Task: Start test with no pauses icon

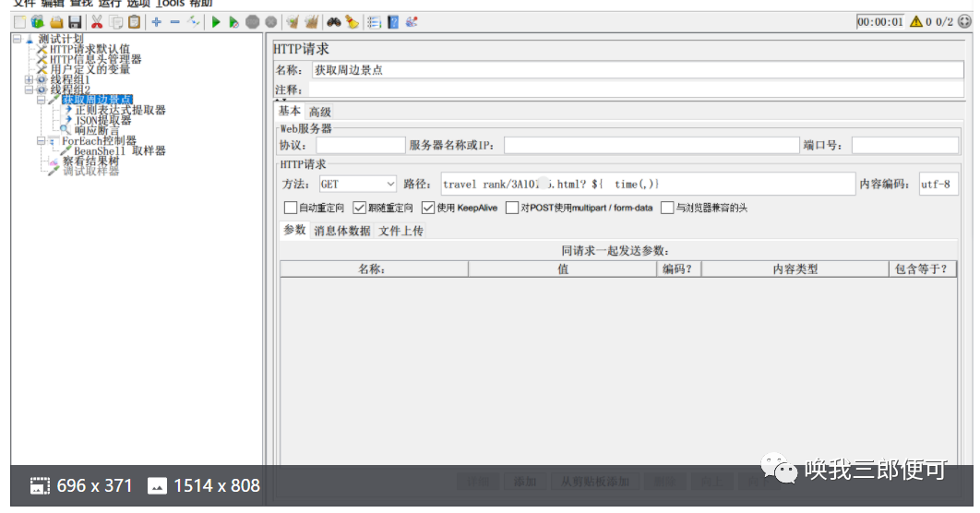Action: coord(233,22)
